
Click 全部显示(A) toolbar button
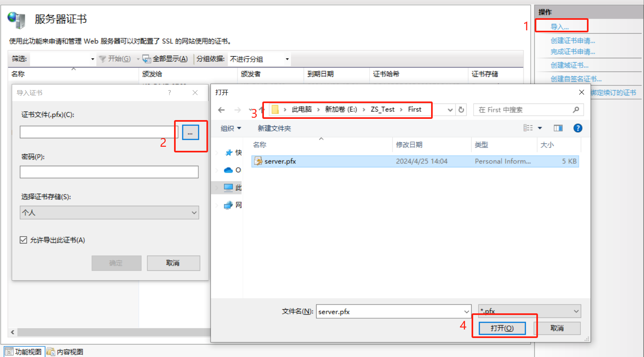click(x=165, y=59)
